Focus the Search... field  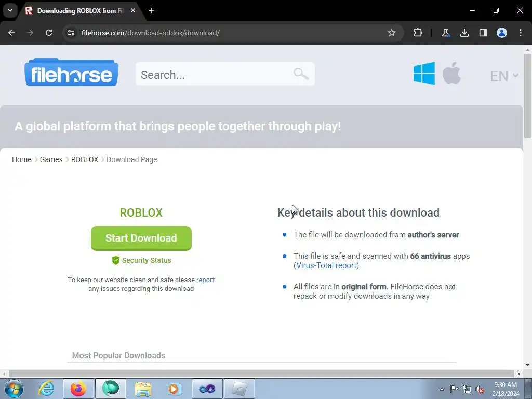tap(225, 74)
